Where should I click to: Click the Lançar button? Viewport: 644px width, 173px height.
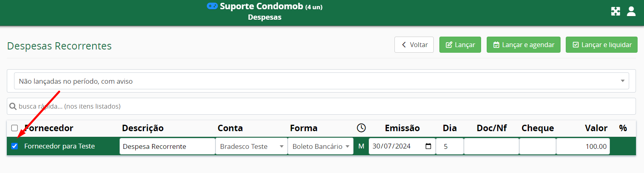click(460, 45)
